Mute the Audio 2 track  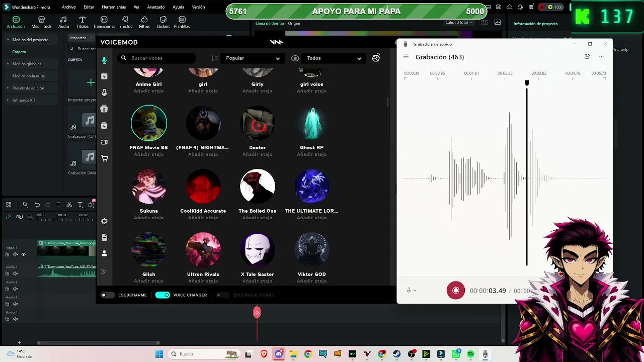coord(15,289)
